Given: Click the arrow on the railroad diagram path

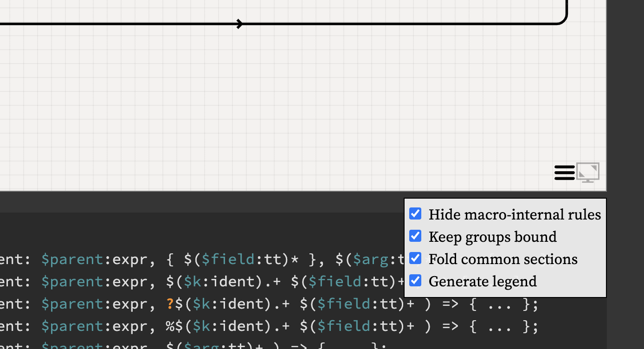Looking at the screenshot, I should (x=238, y=24).
